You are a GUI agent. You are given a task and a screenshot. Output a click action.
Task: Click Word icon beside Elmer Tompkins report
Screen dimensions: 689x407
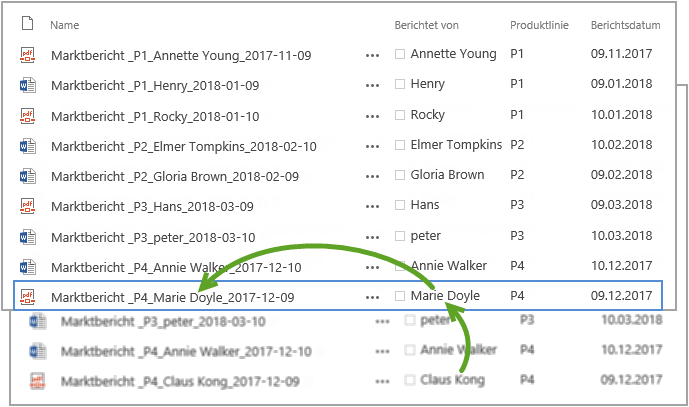coord(28,146)
